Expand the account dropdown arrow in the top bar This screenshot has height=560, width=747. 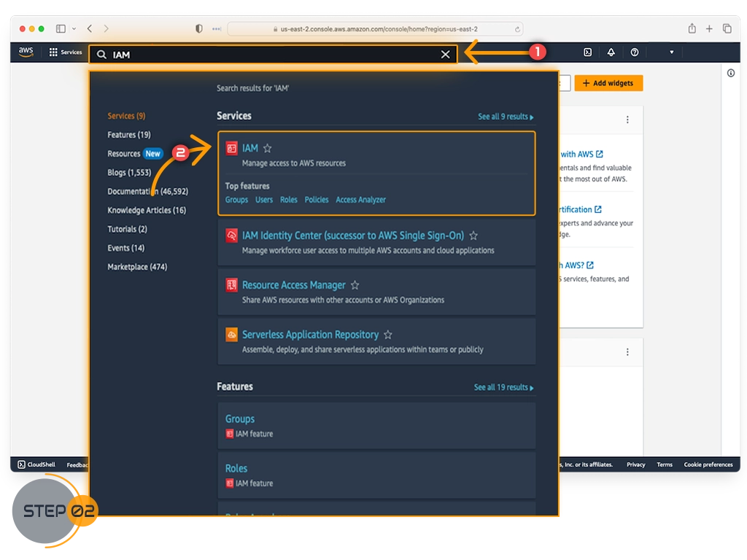[672, 52]
